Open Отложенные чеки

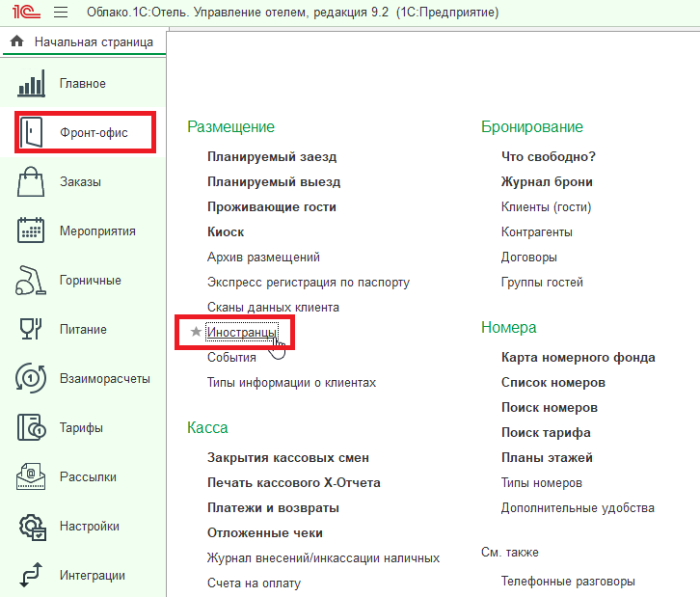(265, 532)
